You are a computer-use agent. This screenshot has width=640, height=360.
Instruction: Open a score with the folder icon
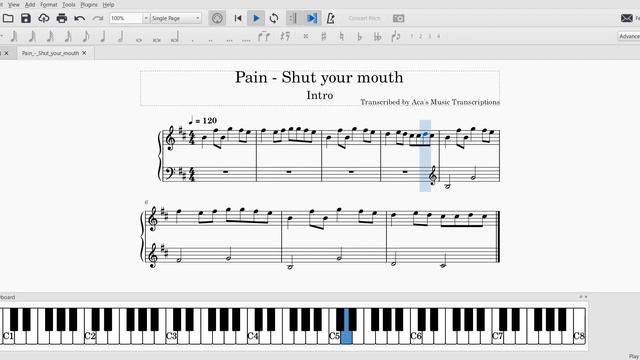[x=8, y=18]
